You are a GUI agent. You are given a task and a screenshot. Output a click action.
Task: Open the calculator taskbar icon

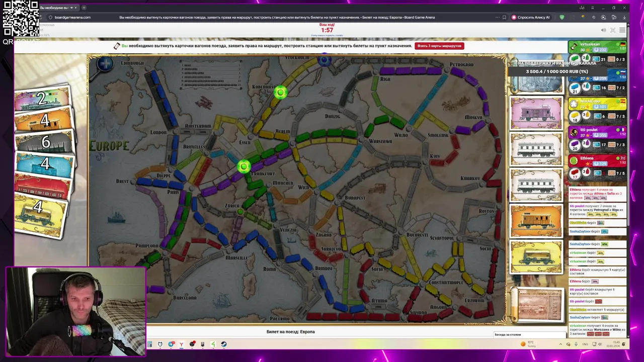pyautogui.click(x=149, y=344)
